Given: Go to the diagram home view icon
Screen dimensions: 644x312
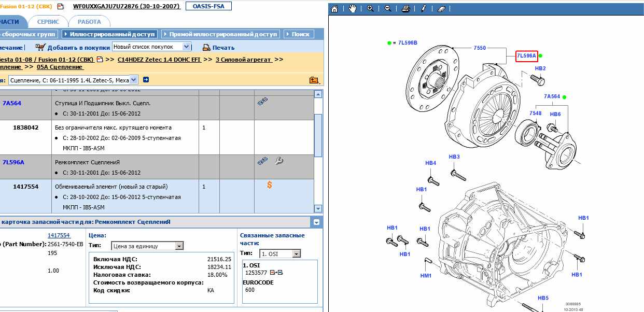Looking at the screenshot, I should tap(334, 9).
